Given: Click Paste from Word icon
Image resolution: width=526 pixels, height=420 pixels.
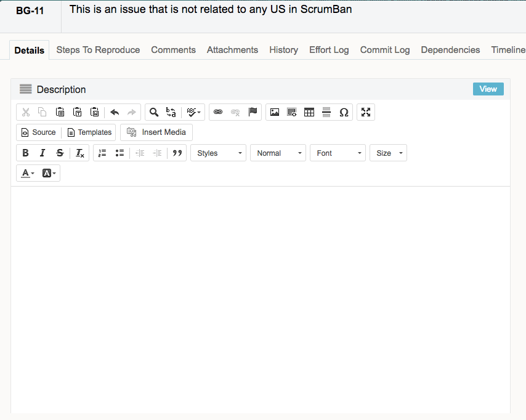Looking at the screenshot, I should pos(95,112).
